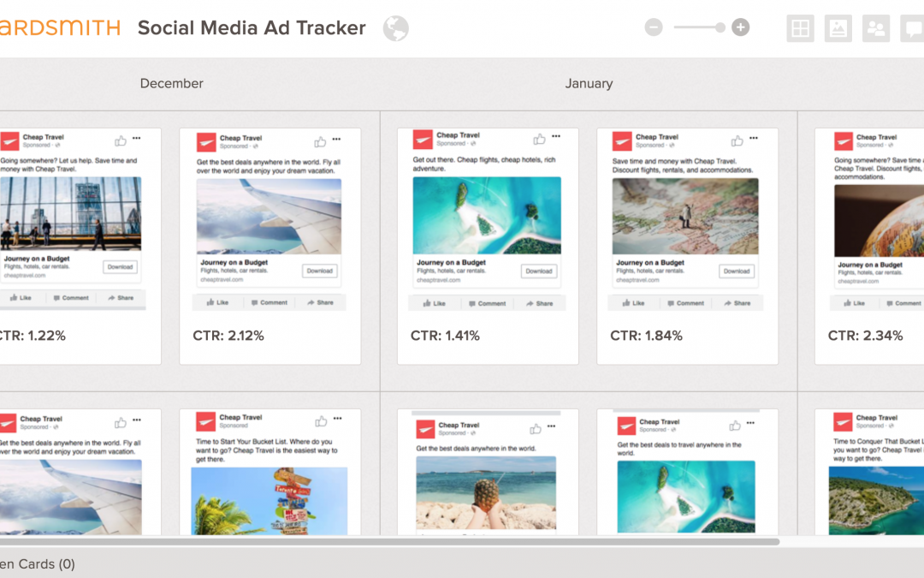The width and height of the screenshot is (924, 578).
Task: Zoom out with the minus button
Action: pos(654,27)
